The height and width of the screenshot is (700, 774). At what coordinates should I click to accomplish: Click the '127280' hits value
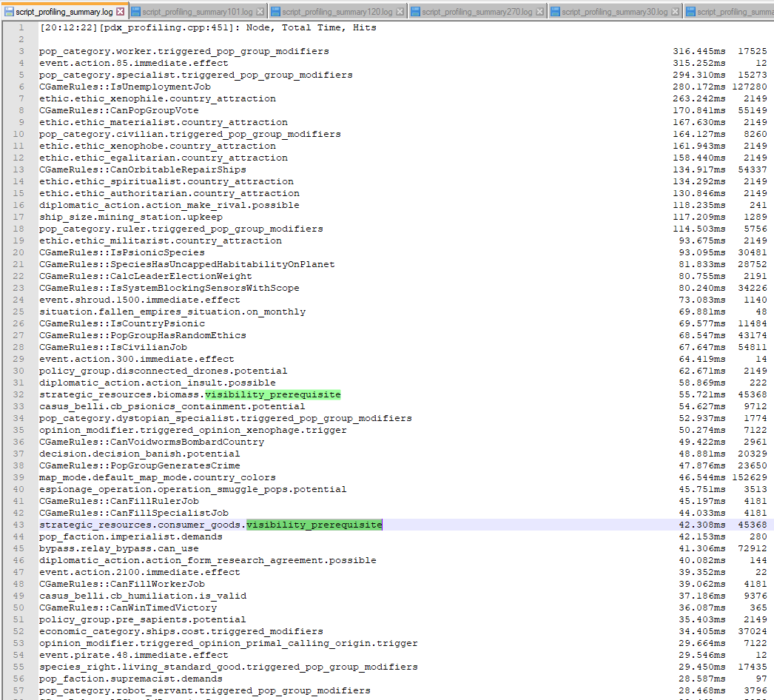pyautogui.click(x=750, y=87)
